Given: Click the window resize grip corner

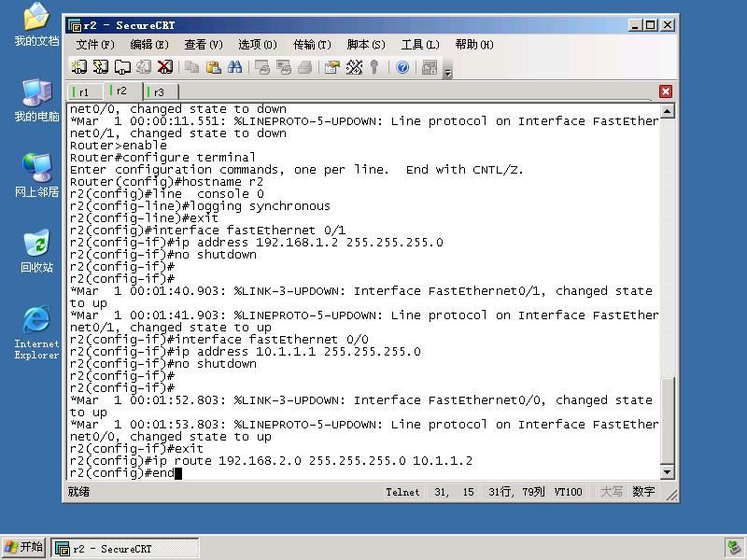Looking at the screenshot, I should (671, 496).
